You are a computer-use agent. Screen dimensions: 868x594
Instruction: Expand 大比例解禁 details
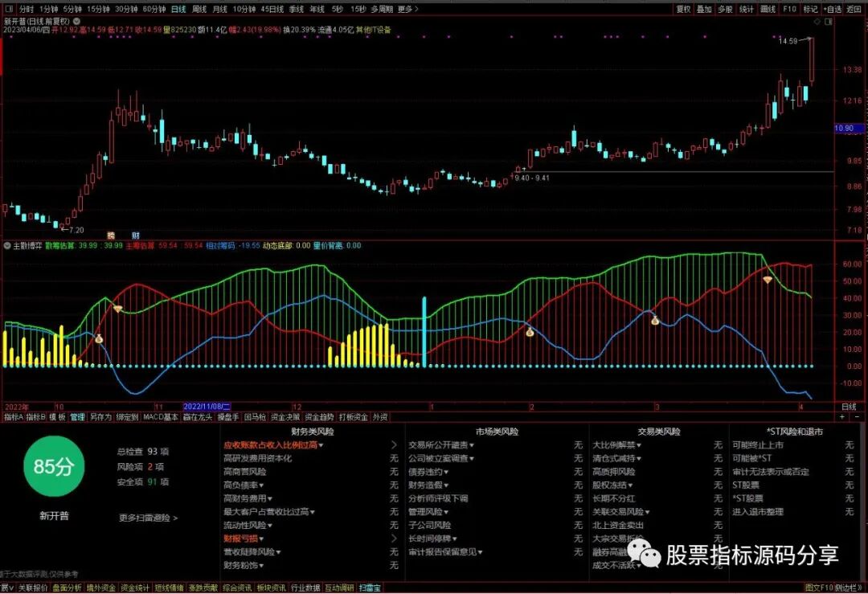639,445
